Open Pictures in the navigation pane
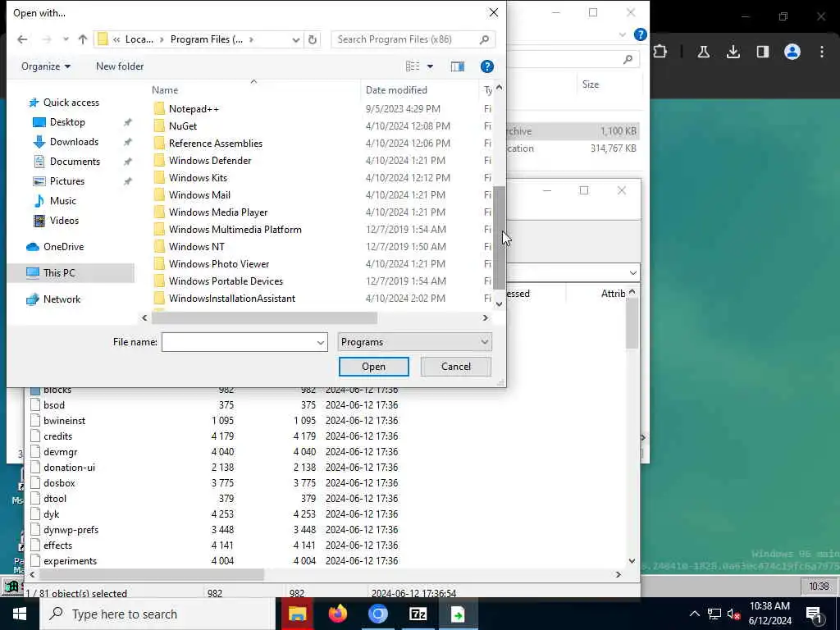The height and width of the screenshot is (630, 840). (x=67, y=181)
